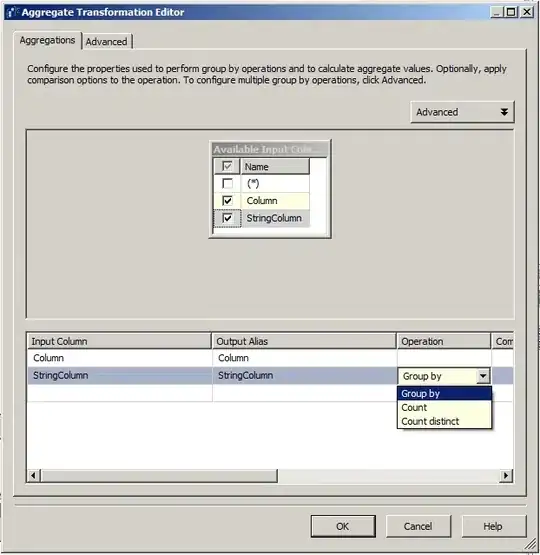Open the Advanced tab
This screenshot has width=540, height=555.
[107, 42]
